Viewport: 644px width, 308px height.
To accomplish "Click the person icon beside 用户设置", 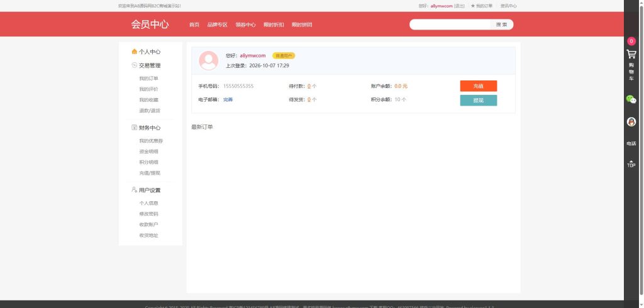I will pyautogui.click(x=135, y=190).
